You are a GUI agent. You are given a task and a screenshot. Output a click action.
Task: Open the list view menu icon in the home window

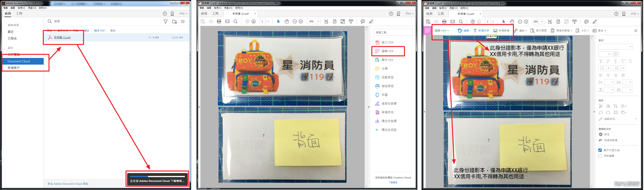coord(183,21)
